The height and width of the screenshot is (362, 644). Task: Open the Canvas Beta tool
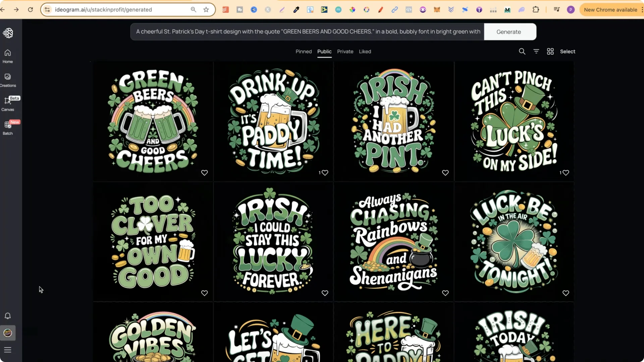click(x=7, y=103)
